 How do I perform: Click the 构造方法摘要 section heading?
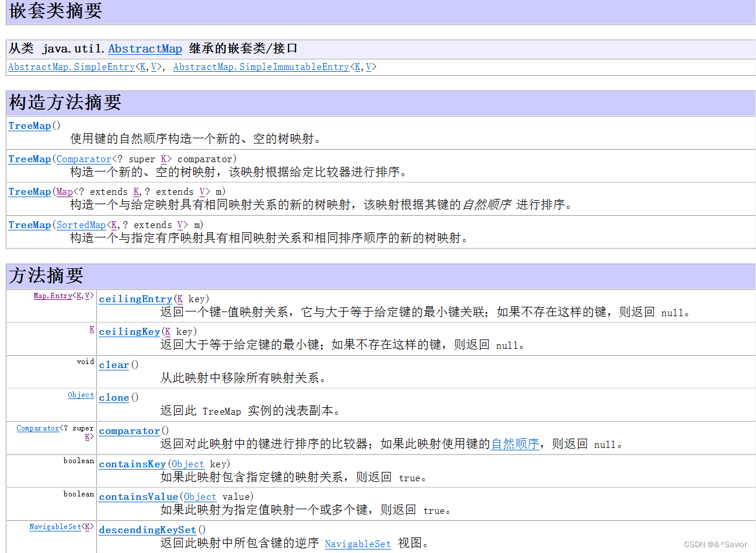(x=65, y=102)
